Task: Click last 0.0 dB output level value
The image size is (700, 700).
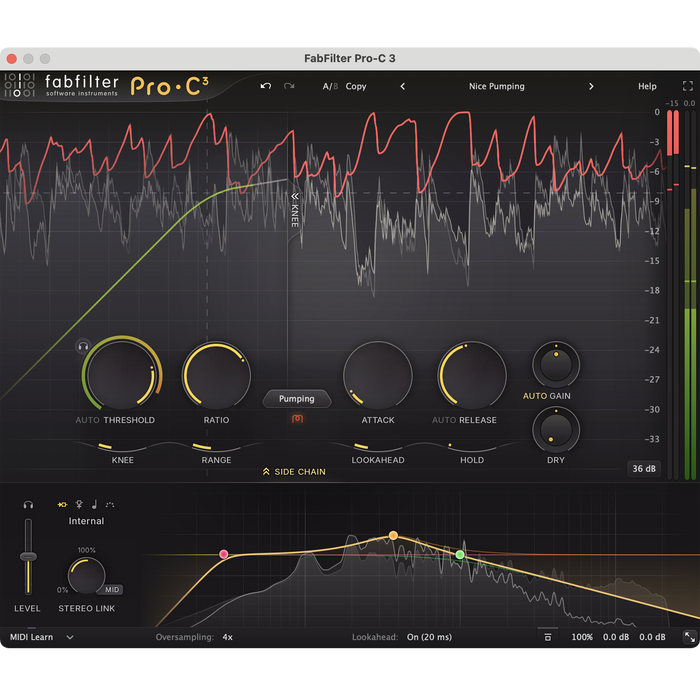Action: coord(652,637)
